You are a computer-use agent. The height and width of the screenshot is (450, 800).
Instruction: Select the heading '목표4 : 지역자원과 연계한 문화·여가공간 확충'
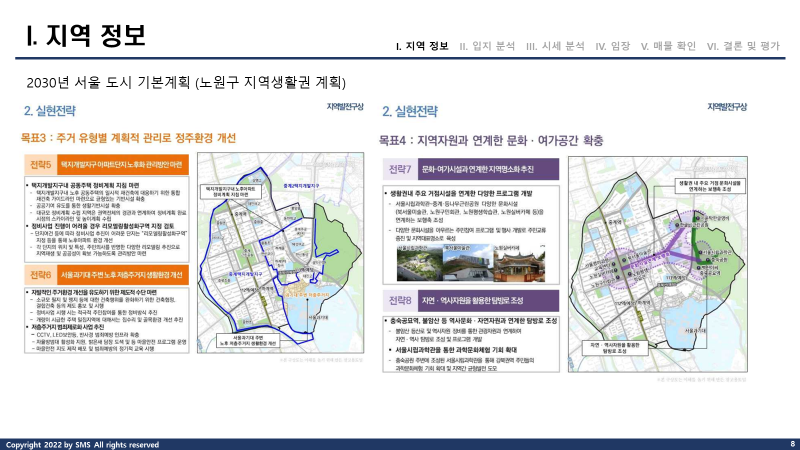[x=490, y=140]
